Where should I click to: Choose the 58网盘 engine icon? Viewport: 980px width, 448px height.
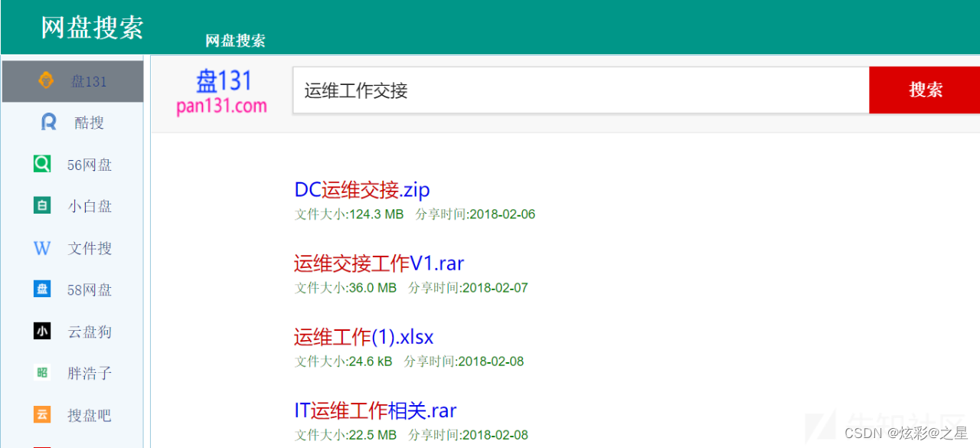42,289
